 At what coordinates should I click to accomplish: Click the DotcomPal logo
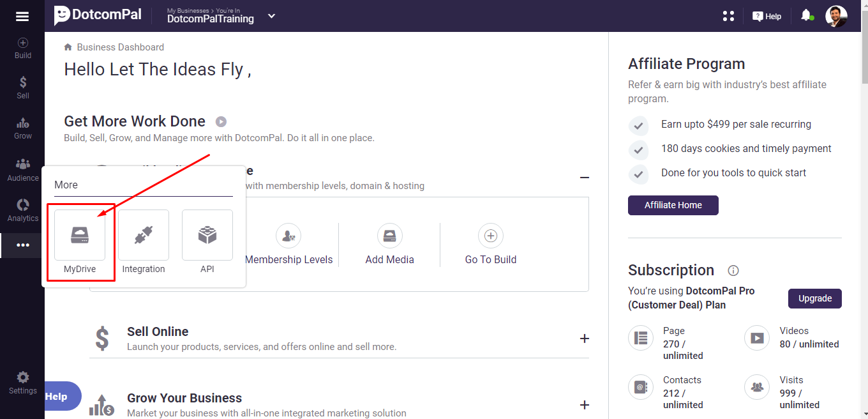pos(98,15)
